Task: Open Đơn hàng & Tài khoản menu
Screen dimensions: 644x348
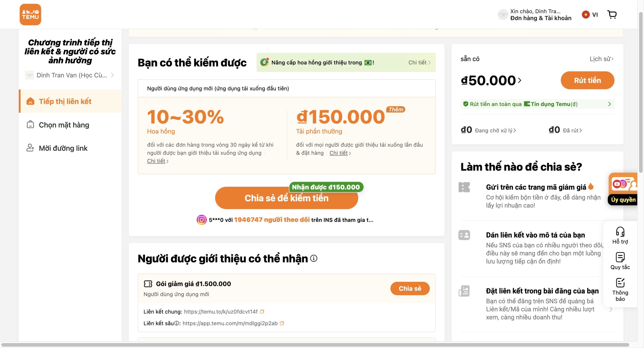Action: tap(541, 18)
